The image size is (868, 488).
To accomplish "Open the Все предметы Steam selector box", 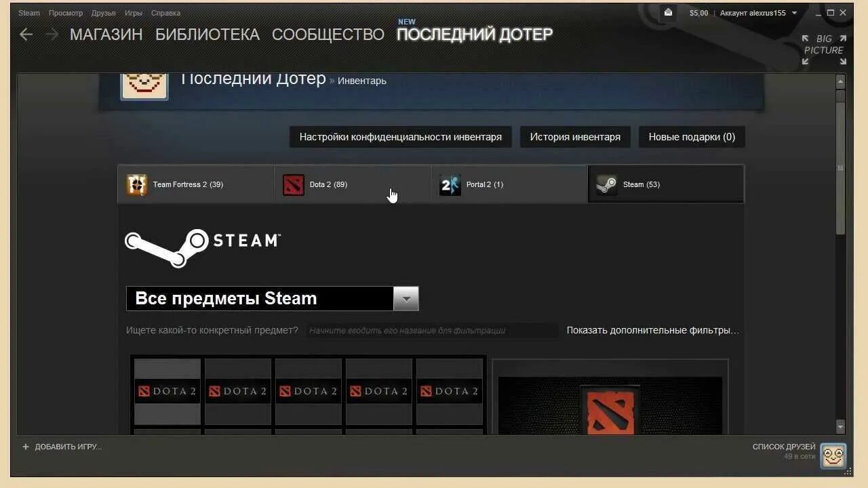I will [273, 299].
